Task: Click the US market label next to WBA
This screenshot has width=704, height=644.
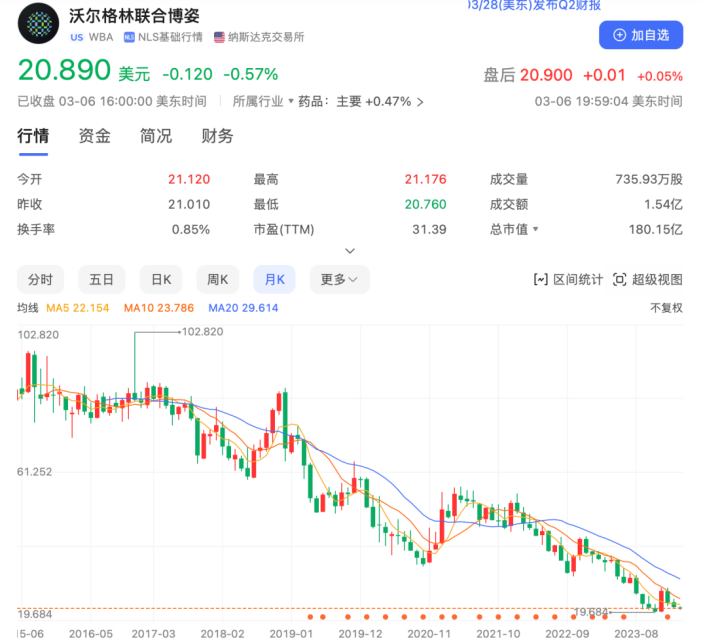Action: (77, 37)
